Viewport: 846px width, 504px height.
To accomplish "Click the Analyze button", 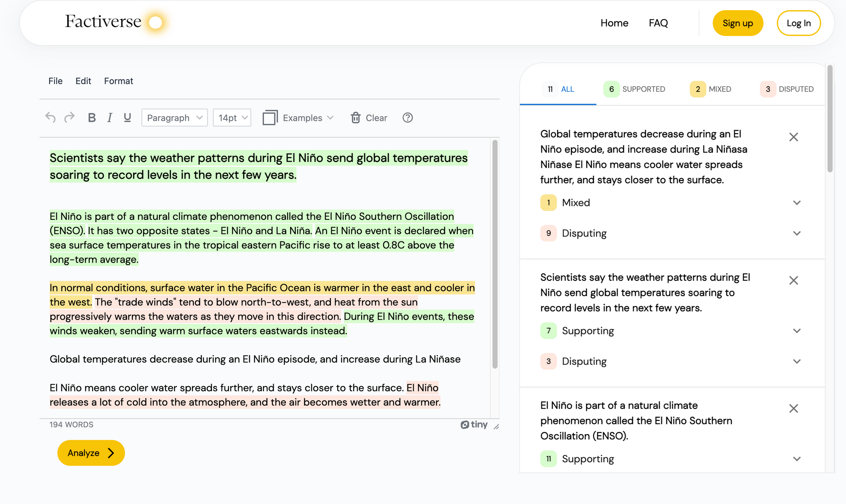I will (x=91, y=453).
